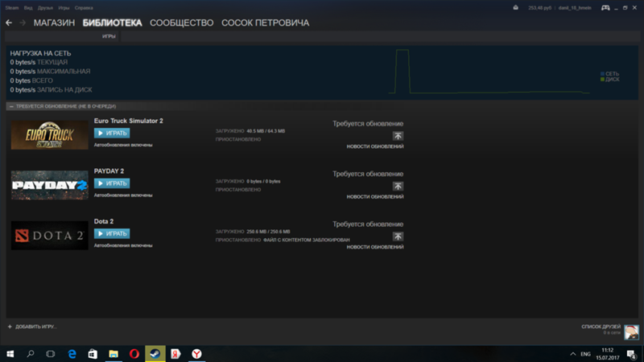Open the СООБЩЕСТВО tab
Image resolution: width=644 pixels, height=362 pixels.
click(182, 23)
